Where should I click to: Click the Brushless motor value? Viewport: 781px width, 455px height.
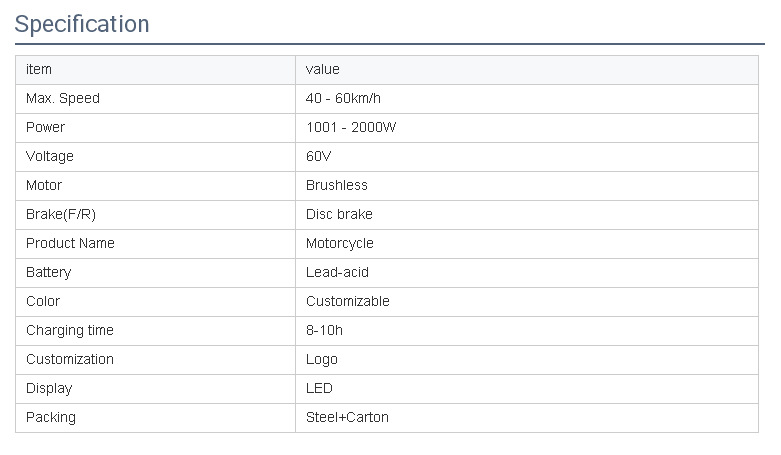pos(337,185)
